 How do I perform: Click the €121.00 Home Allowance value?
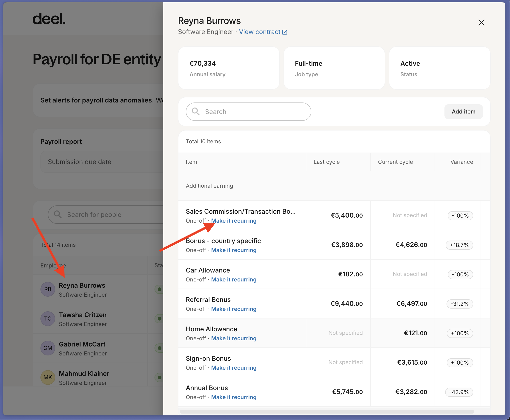coord(415,333)
